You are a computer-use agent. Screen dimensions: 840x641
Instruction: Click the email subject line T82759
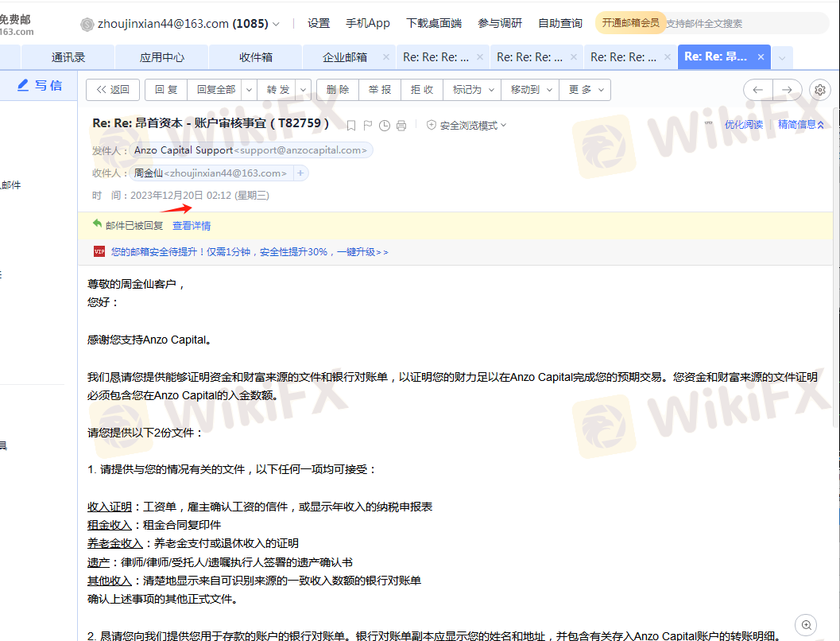[x=211, y=123]
